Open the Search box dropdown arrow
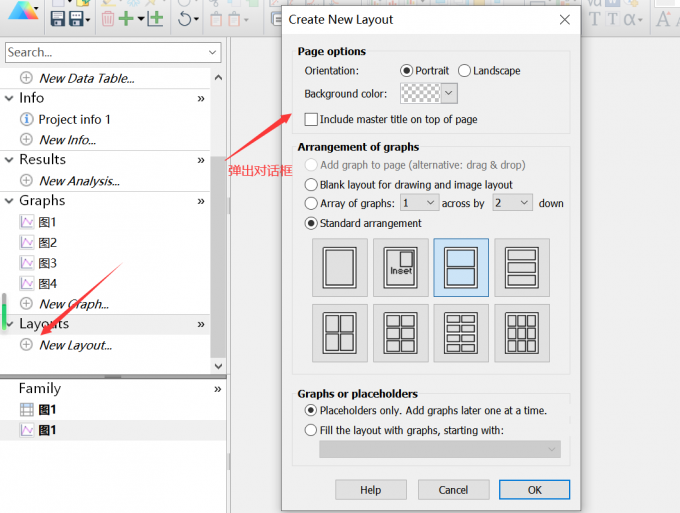Screen dimensions: 680x513 click(212, 52)
